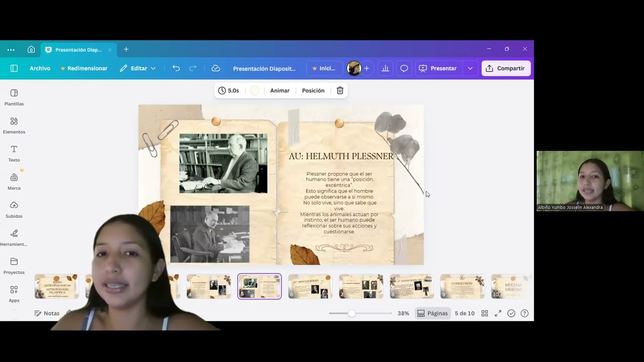The width and height of the screenshot is (644, 362).
Task: Click the home icon in tab bar
Action: click(x=31, y=49)
